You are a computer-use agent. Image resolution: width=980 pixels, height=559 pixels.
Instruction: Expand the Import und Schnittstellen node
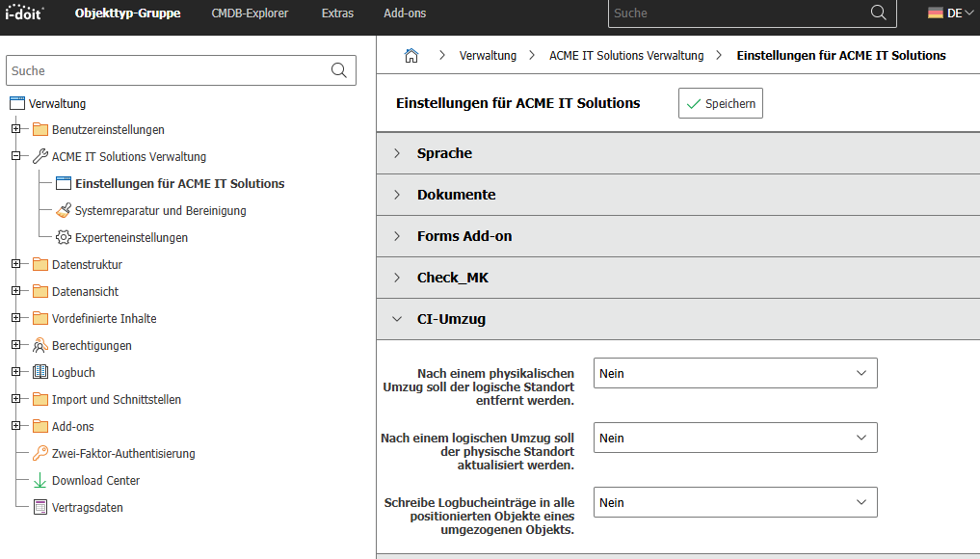point(16,398)
